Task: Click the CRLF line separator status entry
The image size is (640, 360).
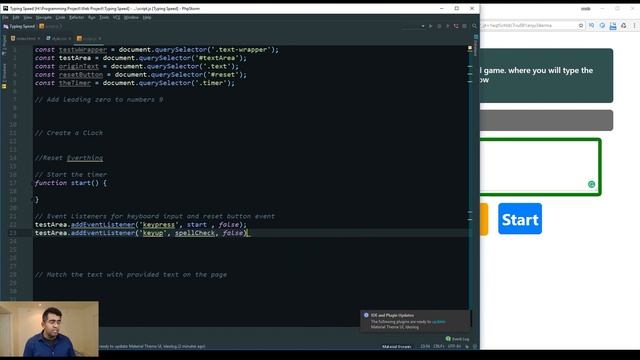Action: [439, 347]
